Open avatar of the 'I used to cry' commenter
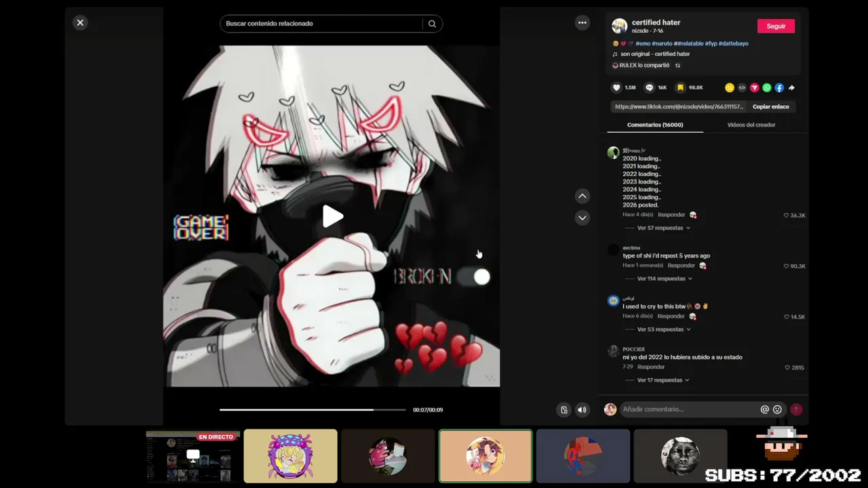The width and height of the screenshot is (868, 488). (613, 301)
